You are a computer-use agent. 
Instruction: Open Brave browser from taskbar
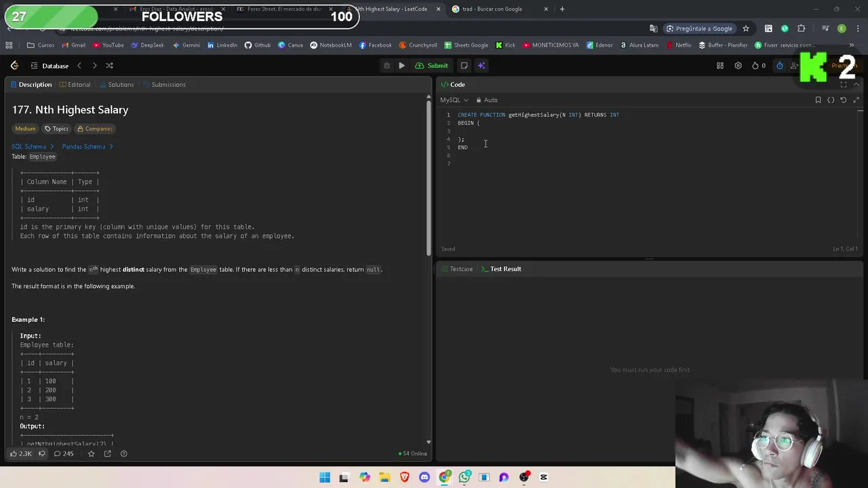(x=405, y=477)
